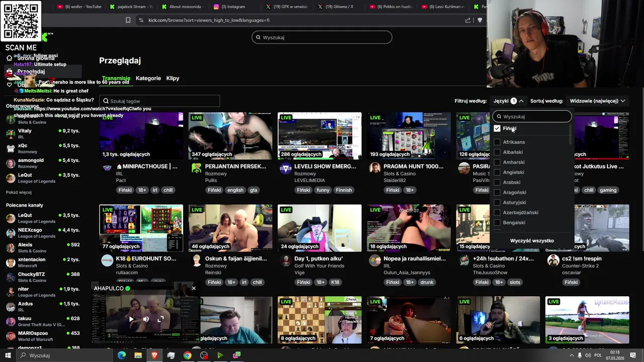Mute the AHAPULCO mini player volume
The width and height of the screenshot is (644, 362).
tap(146, 319)
